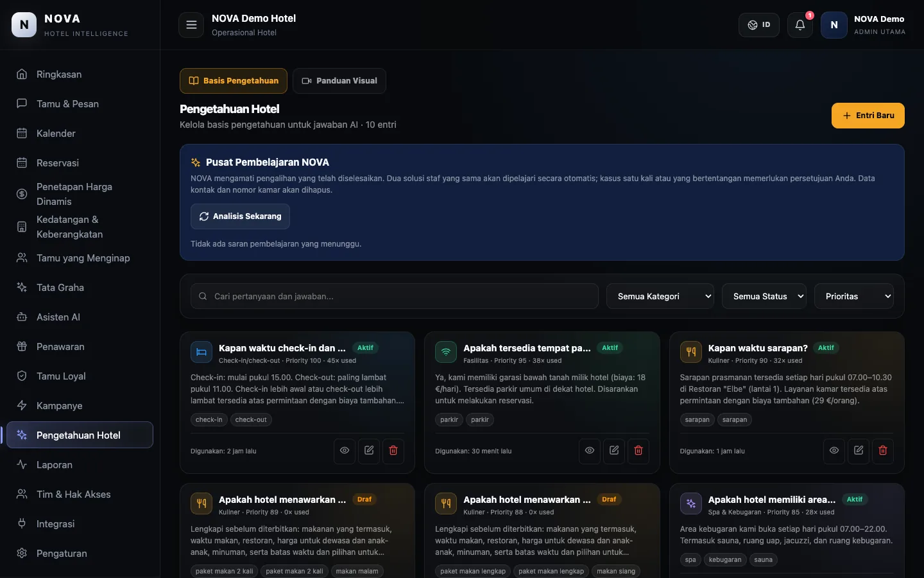Image resolution: width=924 pixels, height=578 pixels.
Task: Open the Prioritas sort dropdown
Action: click(854, 296)
